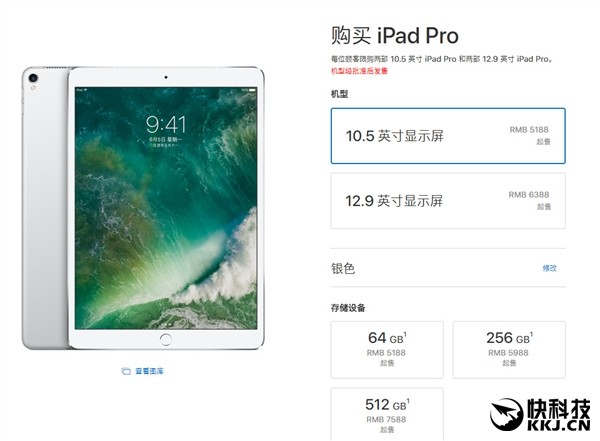Click the 9:41 clock on the iPad screen
Screen dimensions: 600x441
tap(166, 124)
